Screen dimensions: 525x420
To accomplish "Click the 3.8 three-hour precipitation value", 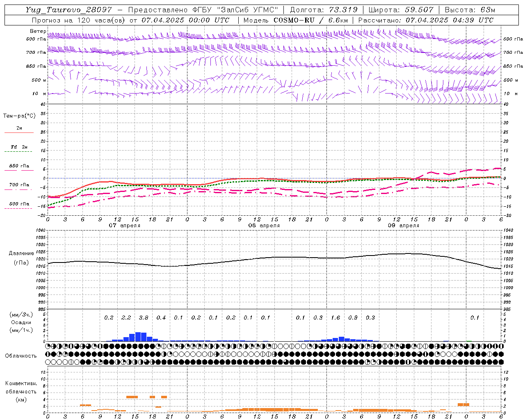I will tap(144, 318).
